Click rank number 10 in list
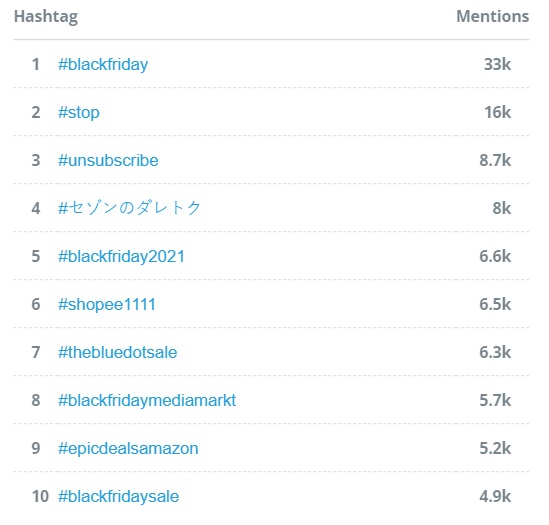549x525 pixels. tap(40, 497)
